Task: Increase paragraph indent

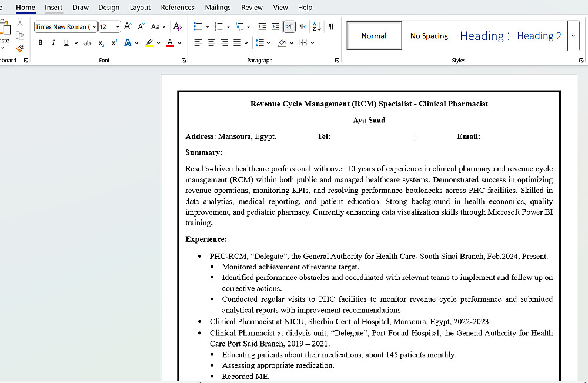Action: click(x=275, y=26)
